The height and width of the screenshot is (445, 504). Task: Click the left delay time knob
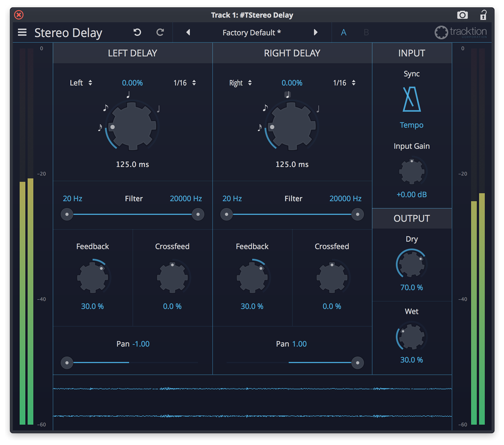(132, 125)
